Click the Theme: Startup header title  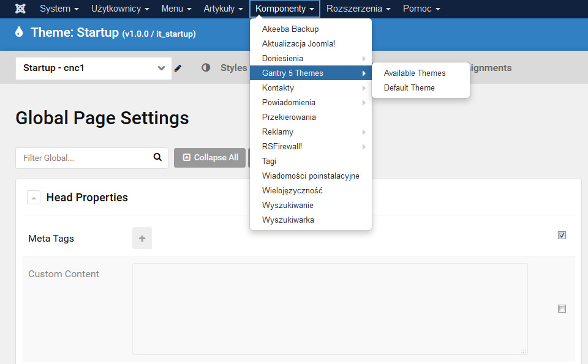(113, 32)
